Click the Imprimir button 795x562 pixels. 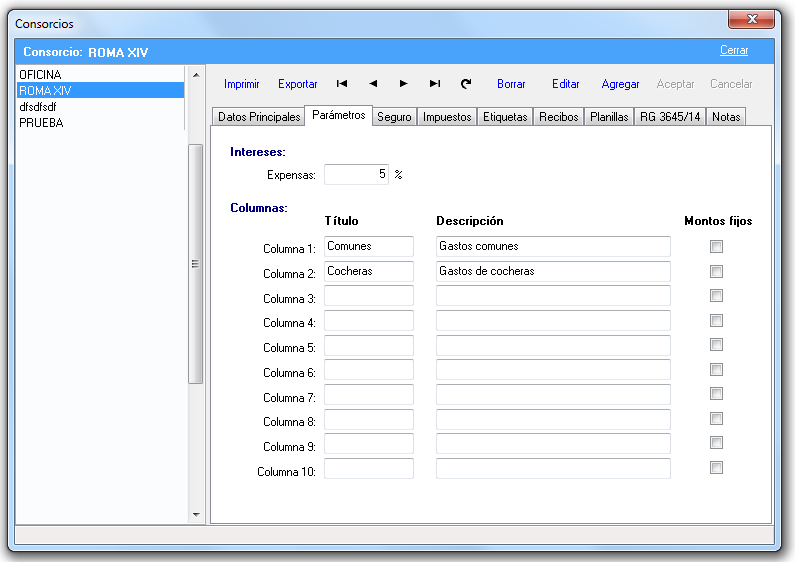[242, 84]
